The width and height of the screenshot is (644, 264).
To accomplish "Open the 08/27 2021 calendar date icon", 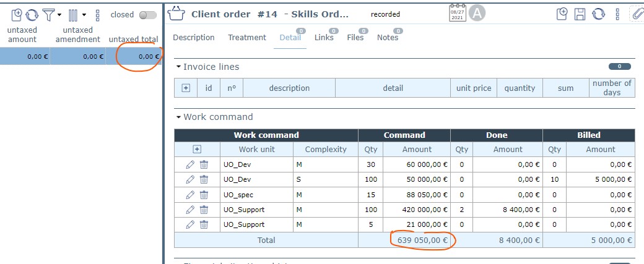I will [458, 13].
